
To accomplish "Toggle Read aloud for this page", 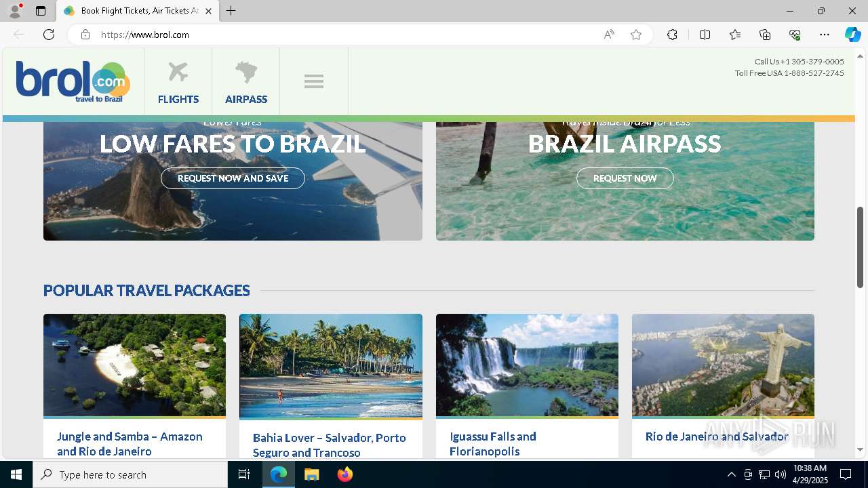I will coord(609,35).
